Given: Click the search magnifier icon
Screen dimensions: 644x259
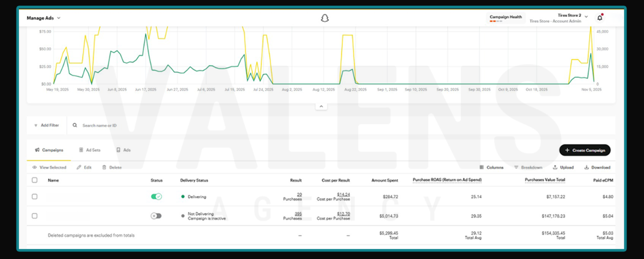Looking at the screenshot, I should 75,125.
